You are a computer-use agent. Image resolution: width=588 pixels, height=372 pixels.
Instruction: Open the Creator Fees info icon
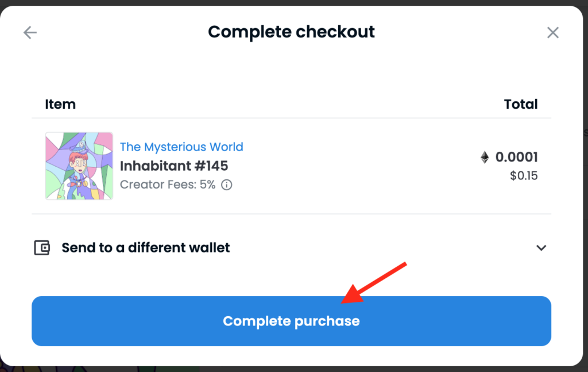pyautogui.click(x=226, y=185)
